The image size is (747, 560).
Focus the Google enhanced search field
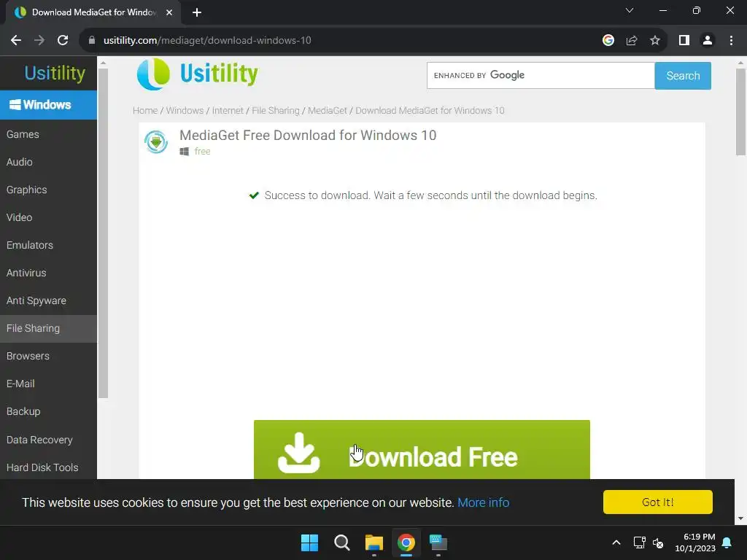(541, 75)
